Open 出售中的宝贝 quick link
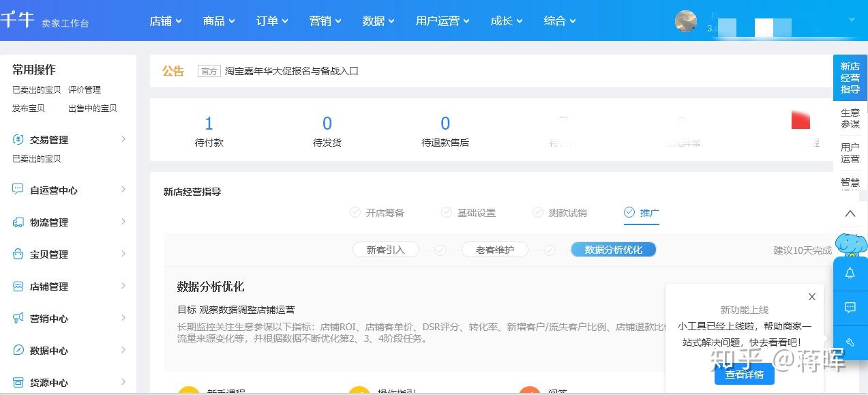 coord(93,108)
